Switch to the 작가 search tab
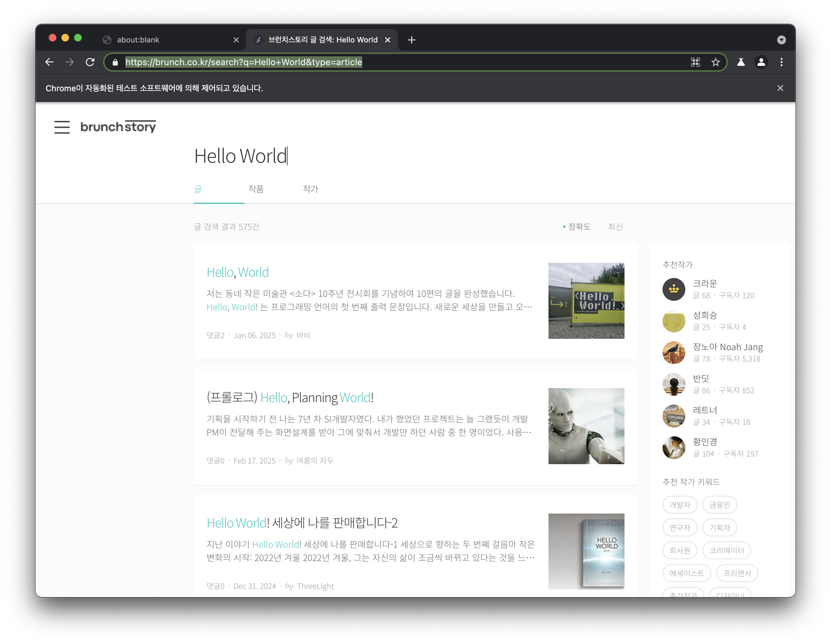831x644 pixels. 310,189
